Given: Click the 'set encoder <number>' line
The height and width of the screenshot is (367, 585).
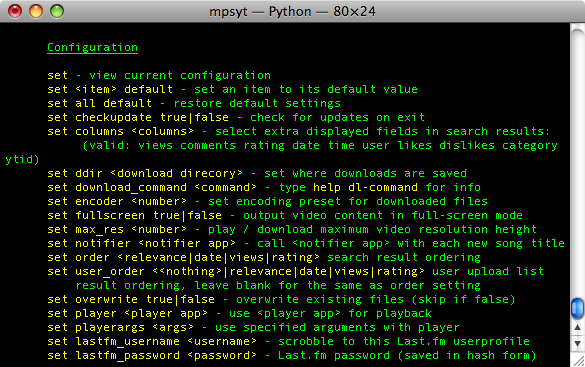Looking at the screenshot, I should point(268,201).
